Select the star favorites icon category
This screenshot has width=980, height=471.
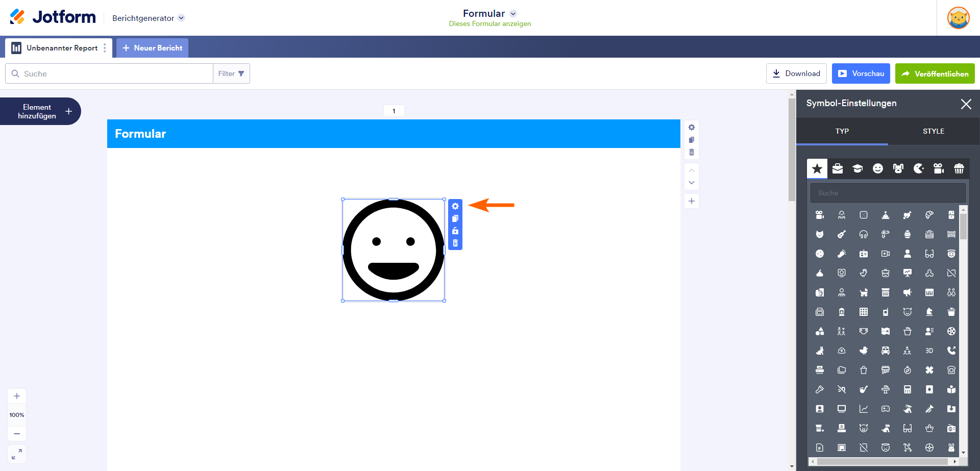(817, 168)
